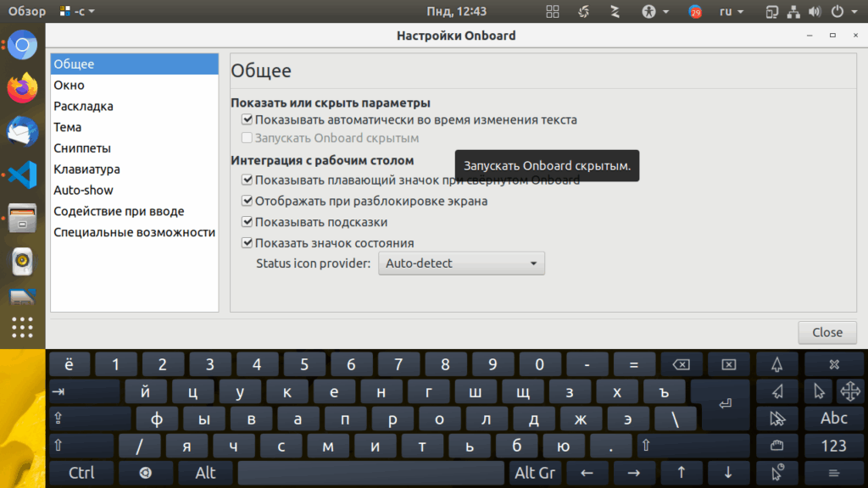868x488 pixels.
Task: Select Клавиатура settings section
Action: 135,169
